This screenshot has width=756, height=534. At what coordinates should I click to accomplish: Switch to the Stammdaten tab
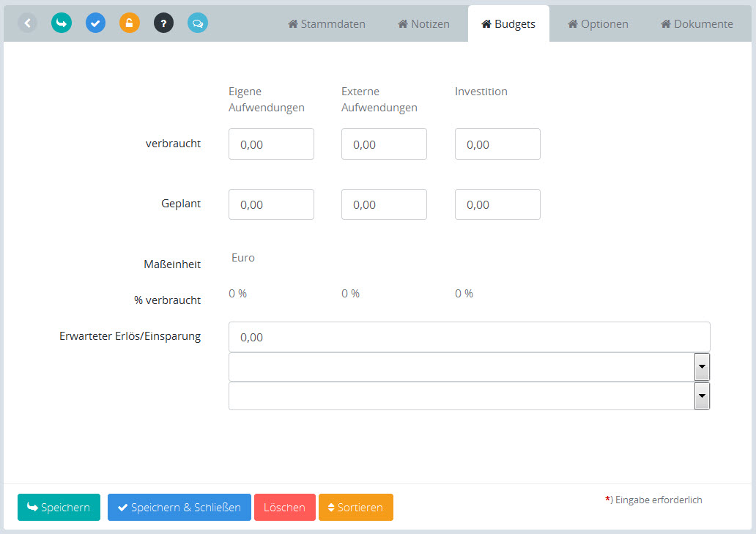point(327,24)
